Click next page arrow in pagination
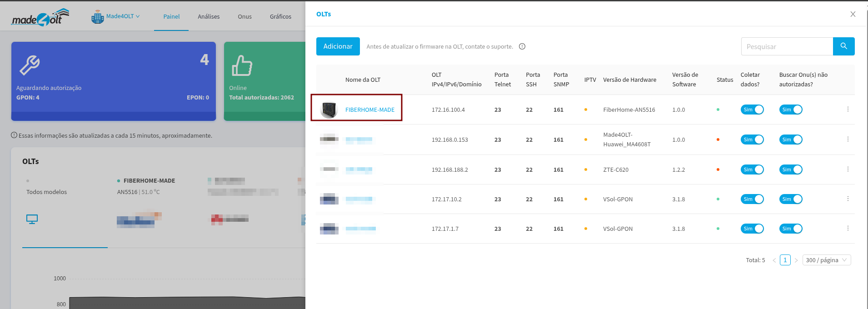Viewport: 868px width, 309px height. pyautogui.click(x=796, y=260)
